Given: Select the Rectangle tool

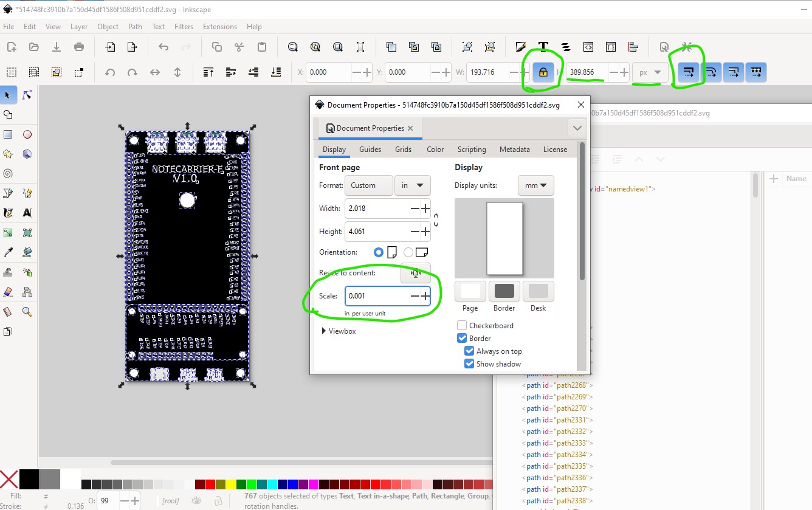Looking at the screenshot, I should click(x=8, y=134).
